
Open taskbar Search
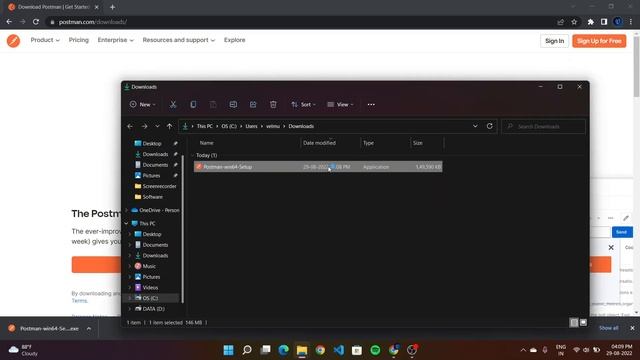pos(247,350)
